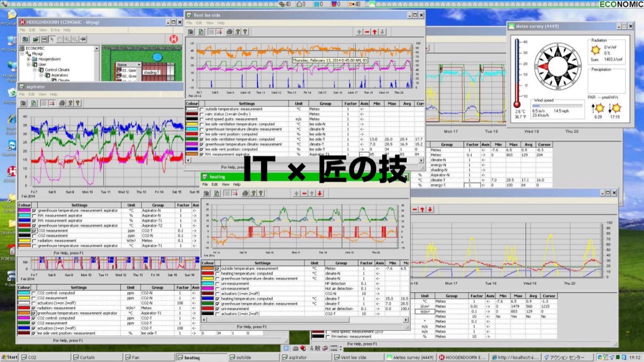This screenshot has width=644, height=362.
Task: Collapse the Aspirators tree node
Action: [40, 75]
